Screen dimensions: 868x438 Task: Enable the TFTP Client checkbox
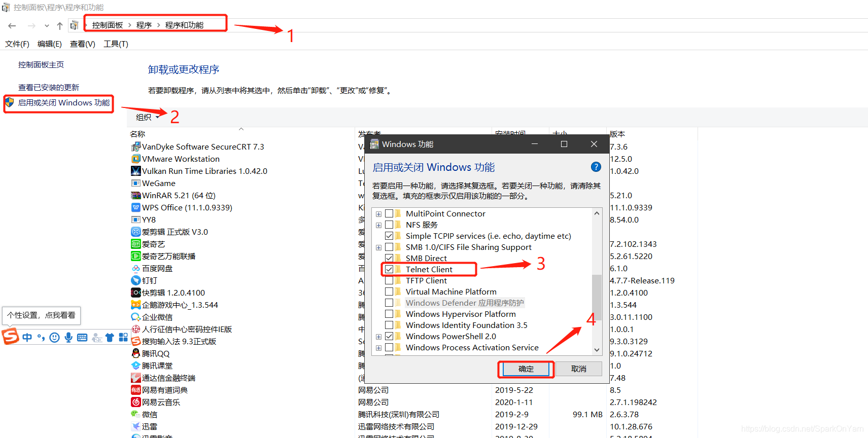click(389, 281)
